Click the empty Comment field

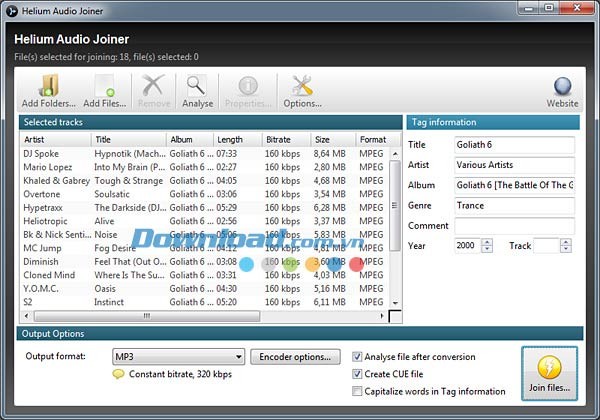(514, 226)
